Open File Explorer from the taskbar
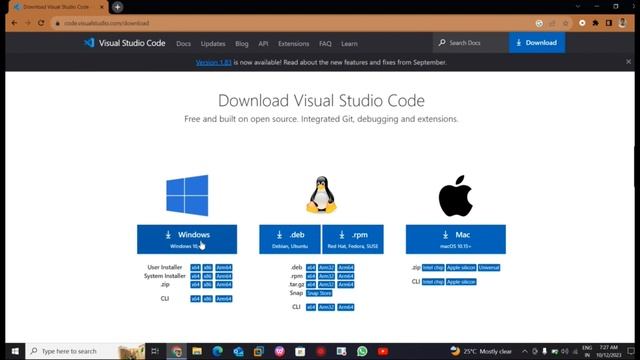Image resolution: width=640 pixels, height=360 pixels. (197, 351)
